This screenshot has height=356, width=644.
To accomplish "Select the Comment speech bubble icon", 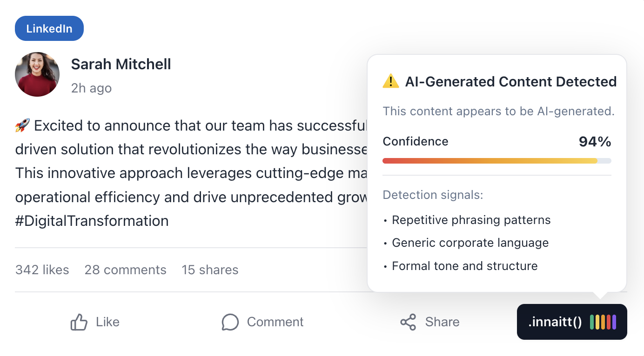I will click(231, 322).
